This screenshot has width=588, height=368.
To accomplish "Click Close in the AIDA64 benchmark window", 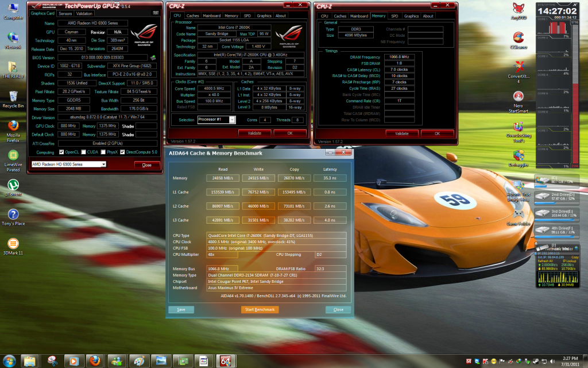I will [x=338, y=310].
